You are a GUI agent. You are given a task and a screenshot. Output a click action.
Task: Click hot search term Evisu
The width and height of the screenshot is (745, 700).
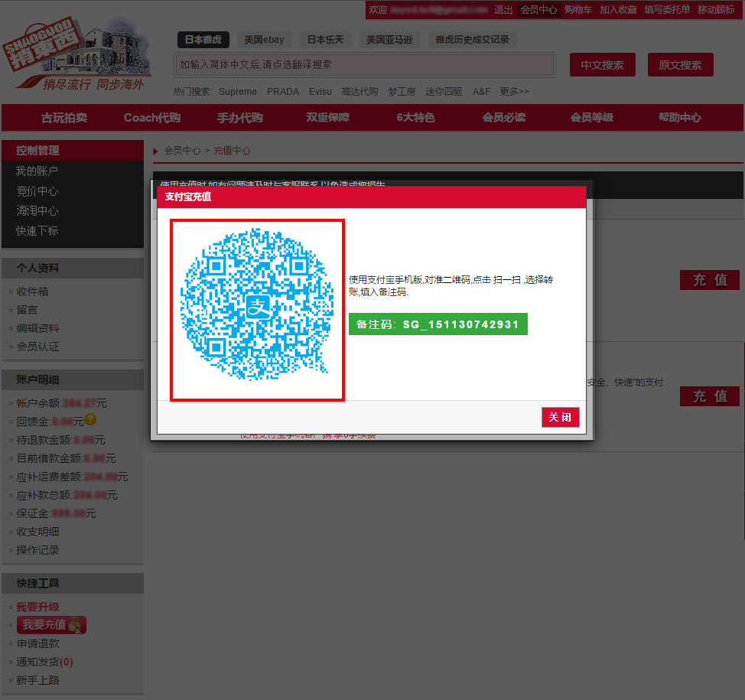click(x=320, y=91)
